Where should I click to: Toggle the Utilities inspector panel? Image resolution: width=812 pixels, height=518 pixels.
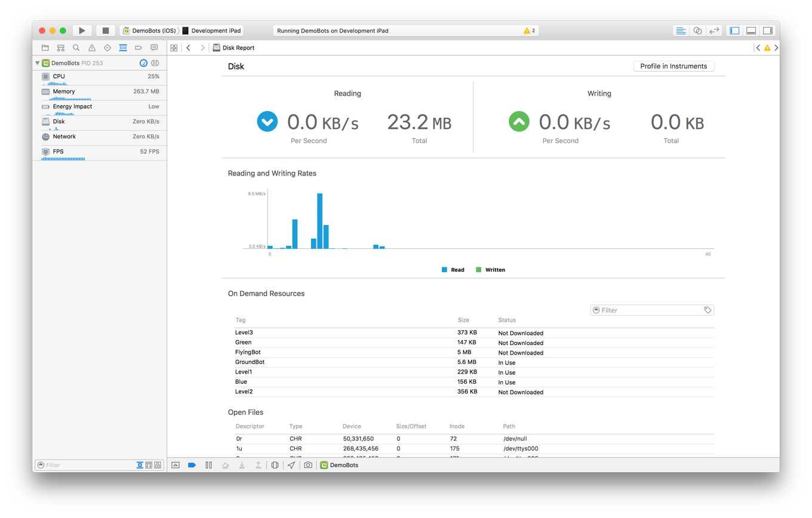[767, 30]
